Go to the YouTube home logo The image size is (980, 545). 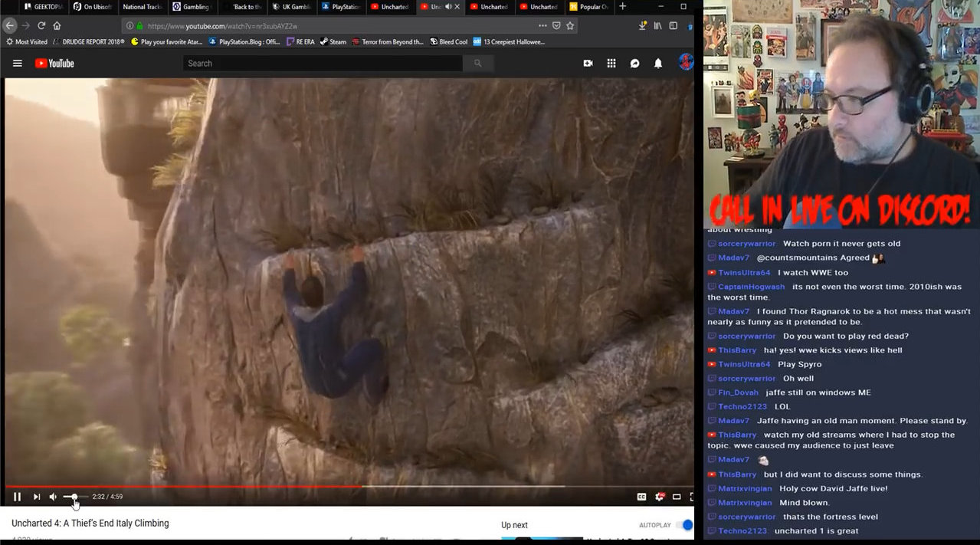54,64
